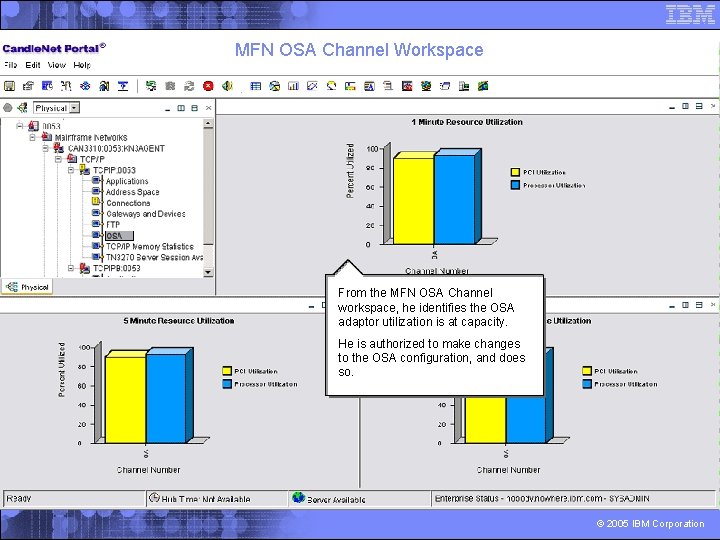
Task: Collapse the Mainframe Networks node
Action: click(x=32, y=137)
